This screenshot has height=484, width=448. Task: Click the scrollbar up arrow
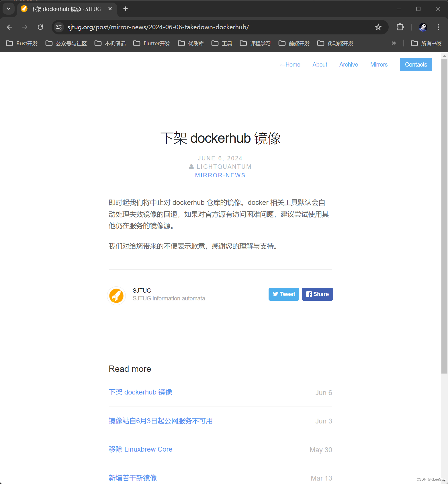[x=444, y=56]
